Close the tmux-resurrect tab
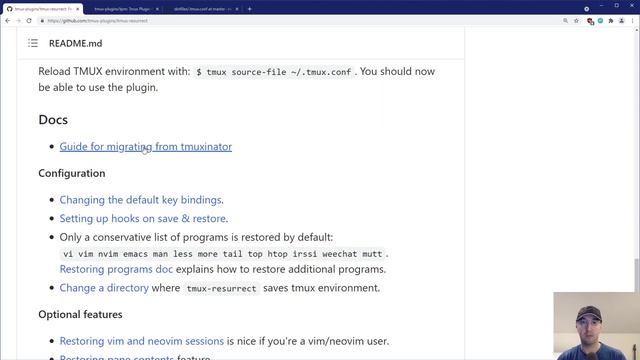This screenshot has height=360, width=640. tap(78, 9)
